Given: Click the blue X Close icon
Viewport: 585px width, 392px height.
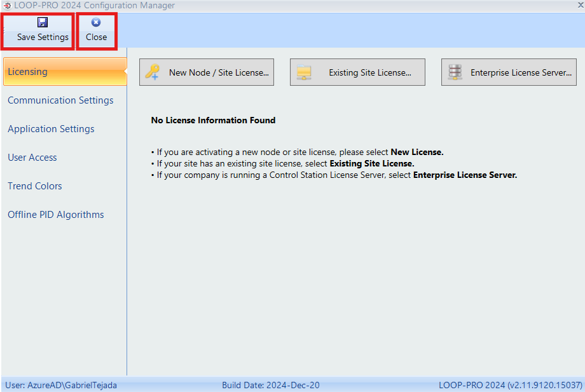Looking at the screenshot, I should pos(96,22).
